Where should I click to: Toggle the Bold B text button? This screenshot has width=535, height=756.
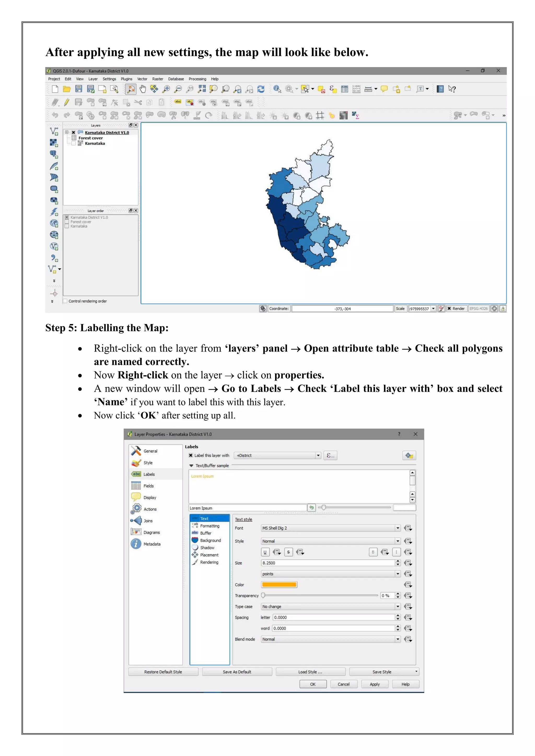373,552
